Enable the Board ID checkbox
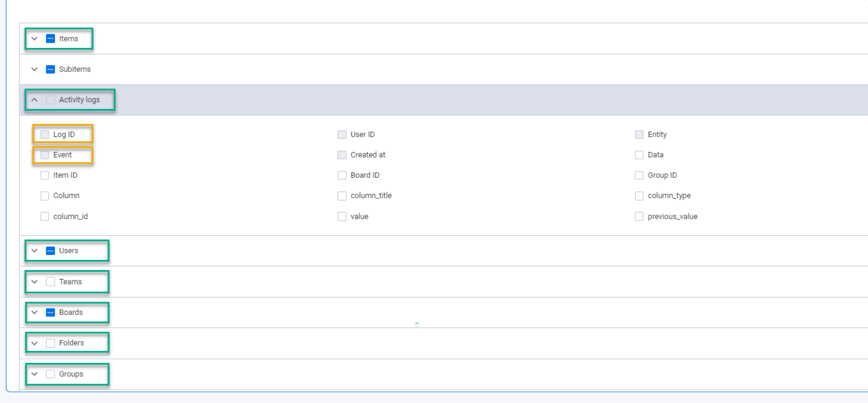This screenshot has width=868, height=403. coord(341,175)
